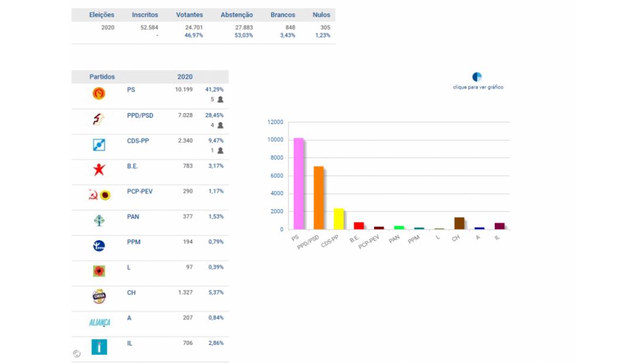Image resolution: width=644 pixels, height=363 pixels.
Task: Click the PS party name link
Action: click(x=131, y=90)
